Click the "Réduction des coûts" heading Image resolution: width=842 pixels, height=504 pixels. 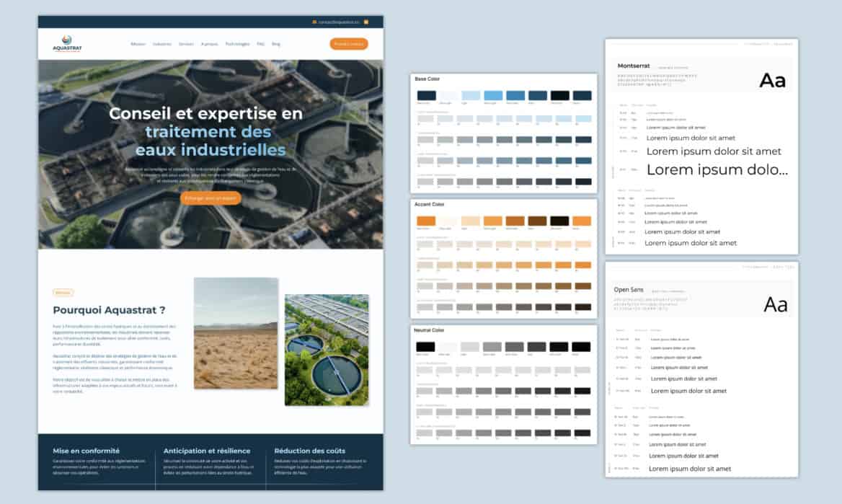[x=310, y=451]
